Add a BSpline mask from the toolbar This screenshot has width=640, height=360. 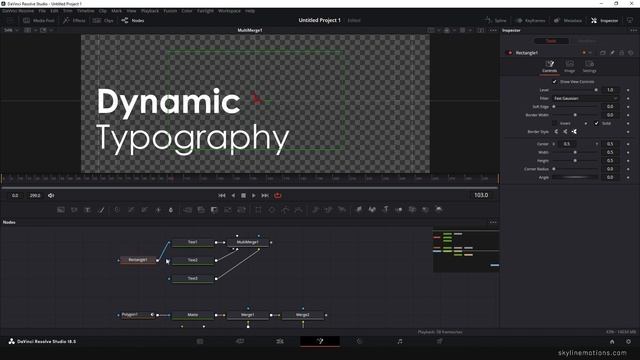[299, 210]
